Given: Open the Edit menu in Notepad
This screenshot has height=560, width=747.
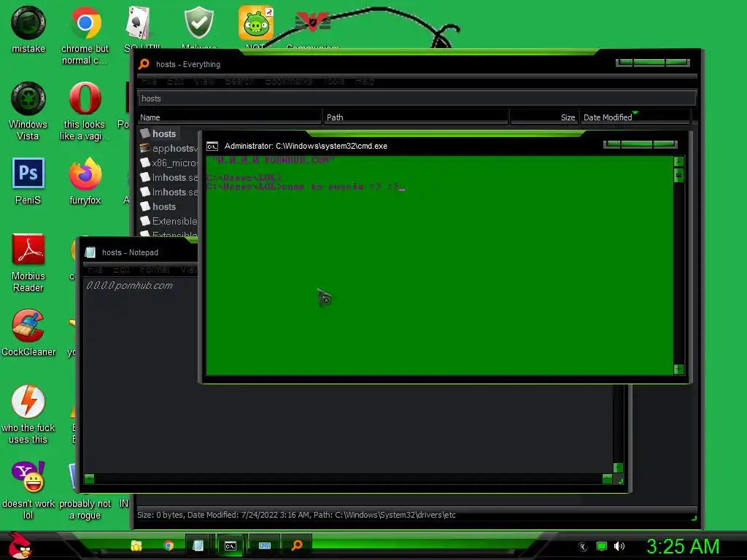Looking at the screenshot, I should point(122,270).
